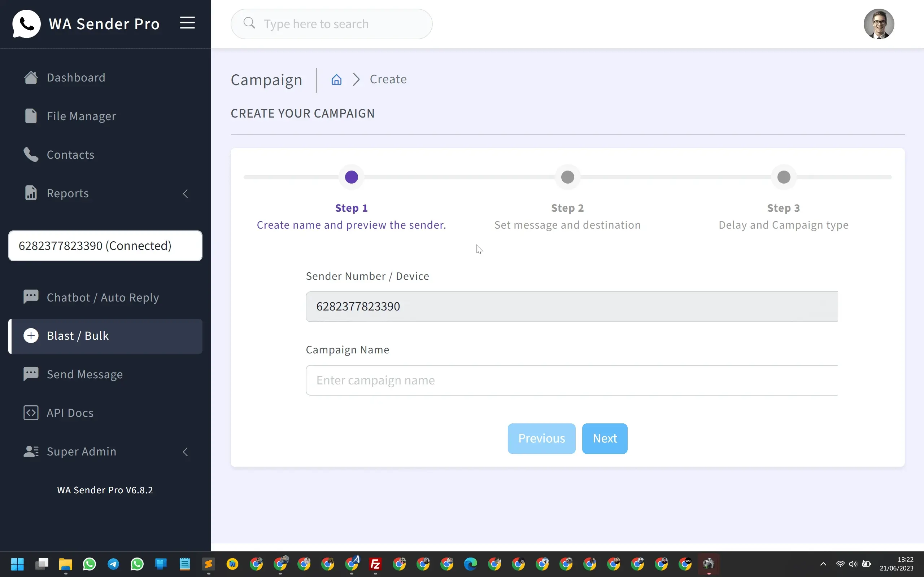This screenshot has width=924, height=577.
Task: Open the Chatbot / Auto Reply section
Action: (x=103, y=297)
